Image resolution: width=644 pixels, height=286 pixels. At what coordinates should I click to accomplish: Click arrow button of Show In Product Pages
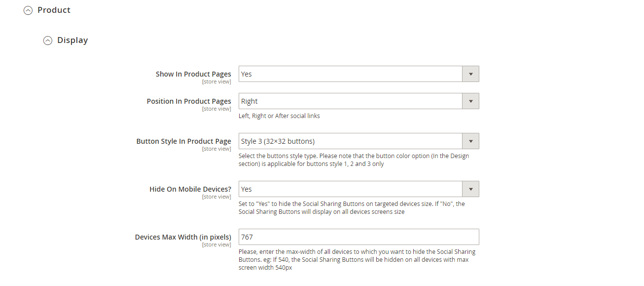pos(470,74)
